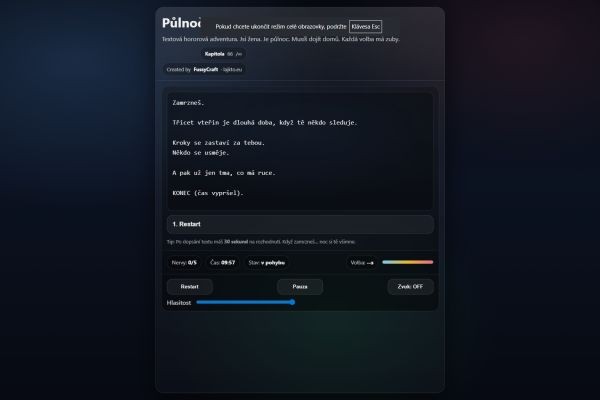Click the 'KONEC (čas vypršel).' line
The image size is (600, 400).
[x=208, y=193]
